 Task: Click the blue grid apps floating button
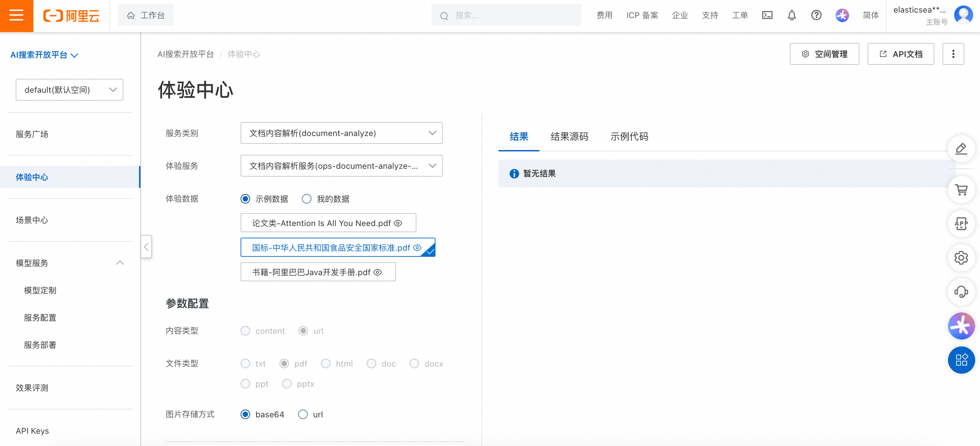961,360
